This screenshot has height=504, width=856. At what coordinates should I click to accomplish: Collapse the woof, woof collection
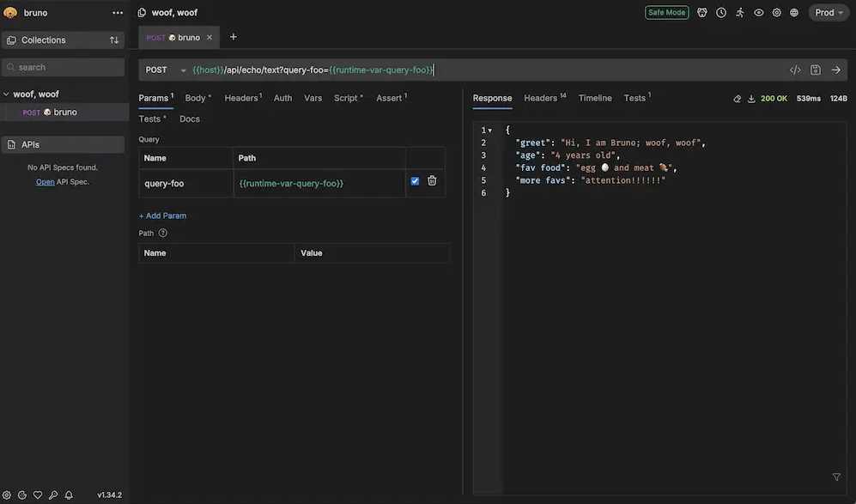6,94
